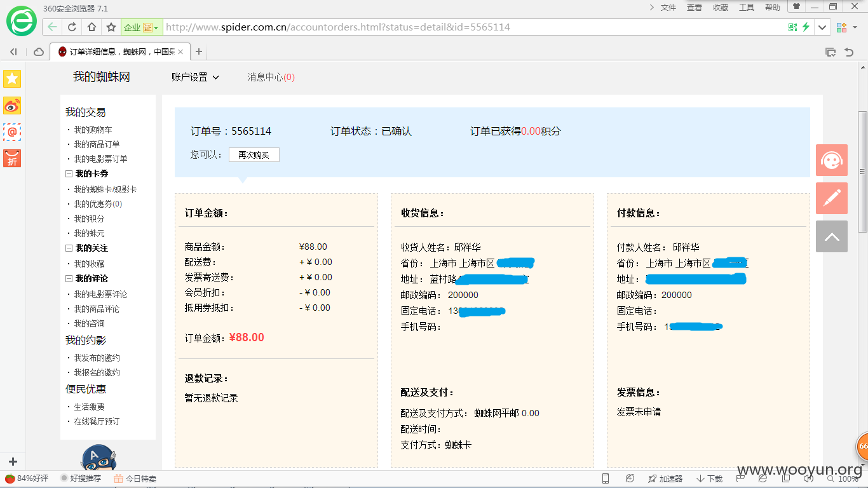Click the mobile phone icon in status bar
Image resolution: width=868 pixels, height=488 pixels.
tap(606, 478)
